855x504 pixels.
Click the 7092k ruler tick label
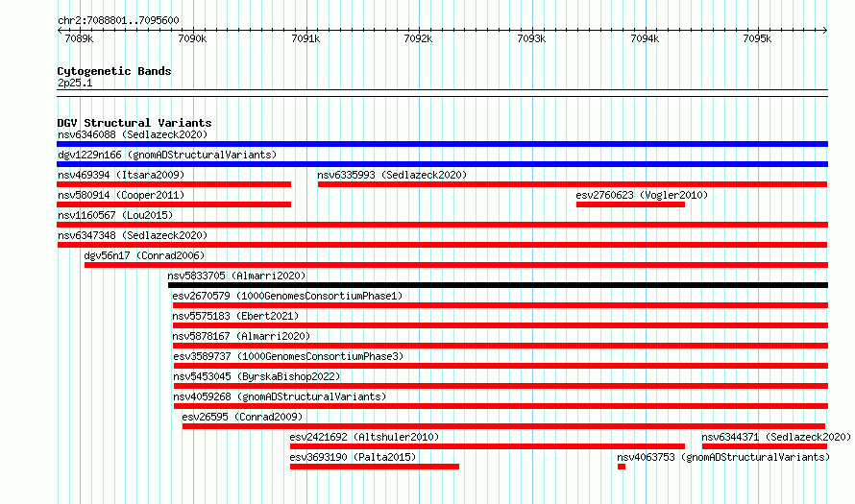pyautogui.click(x=418, y=38)
